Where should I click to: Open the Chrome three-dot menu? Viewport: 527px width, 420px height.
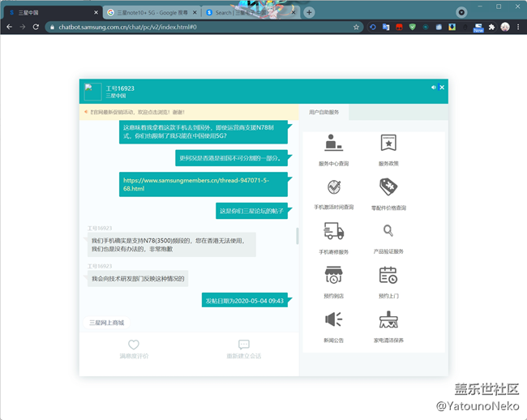coord(518,27)
